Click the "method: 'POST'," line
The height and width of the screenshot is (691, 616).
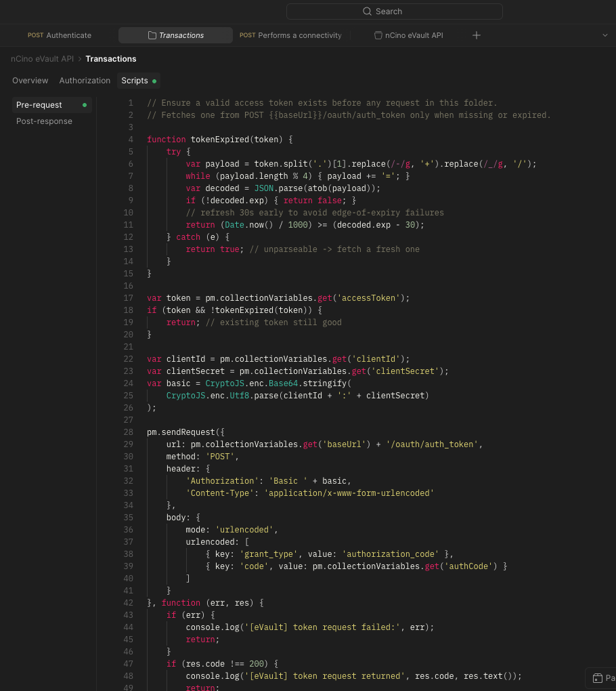point(202,456)
